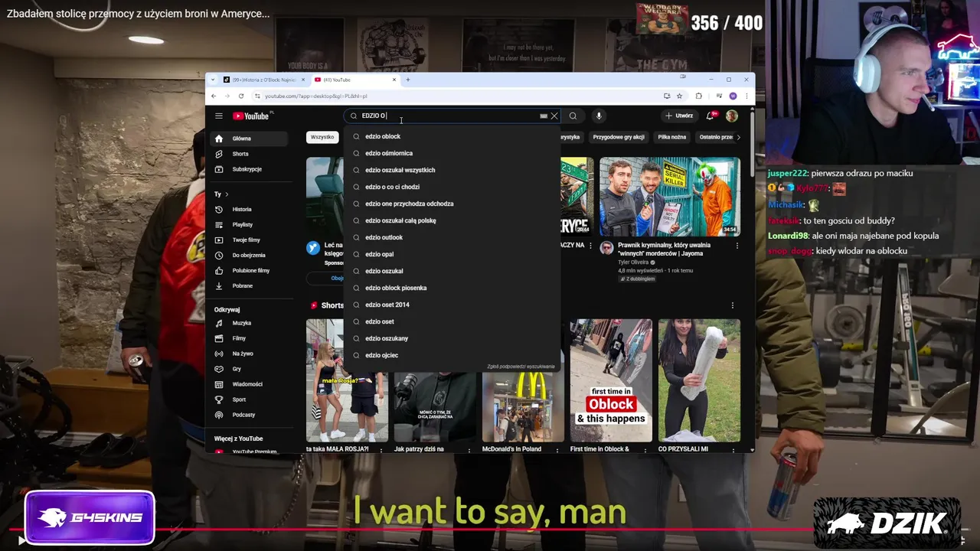Click Zgłoś podpowiedzi wyszukiwania link

521,367
